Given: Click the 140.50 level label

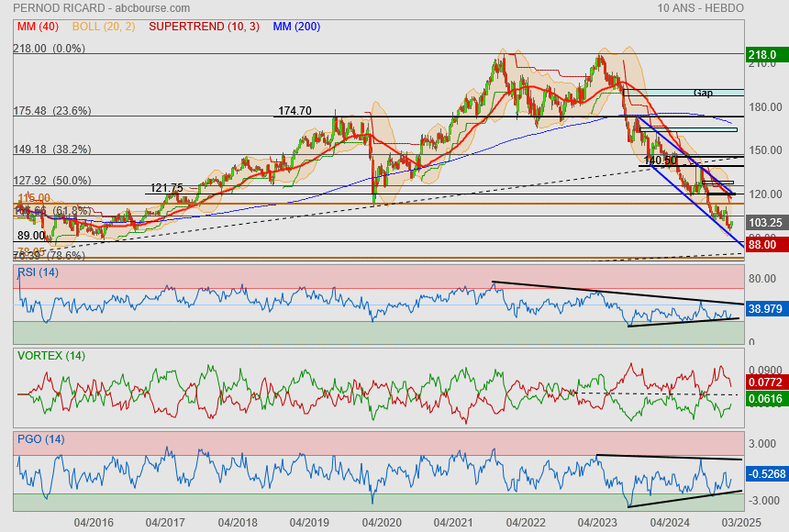Looking at the screenshot, I should 661,160.
